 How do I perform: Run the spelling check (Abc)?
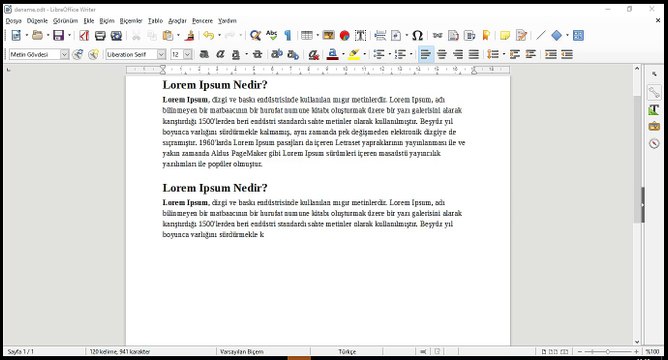271,35
